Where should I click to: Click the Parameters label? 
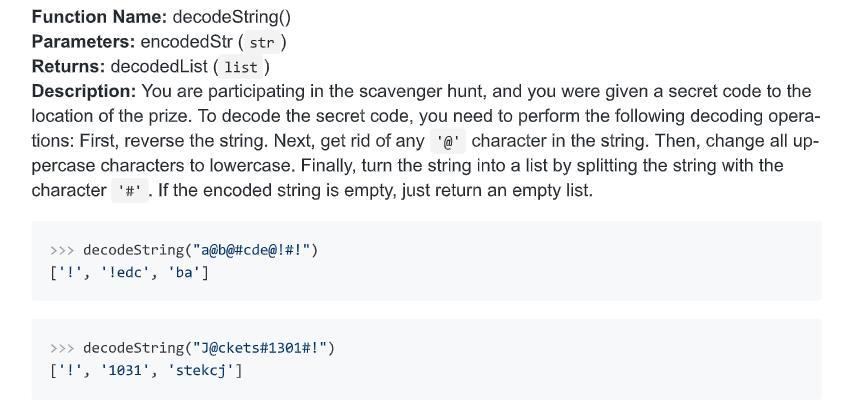coord(83,42)
